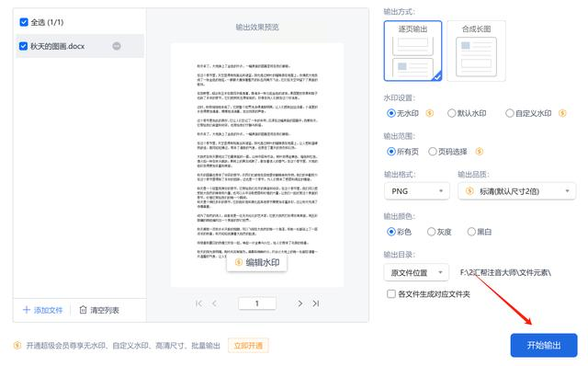Image resolution: width=588 pixels, height=366 pixels.
Task: Select the 自定义水印 radio button
Action: 510,113
